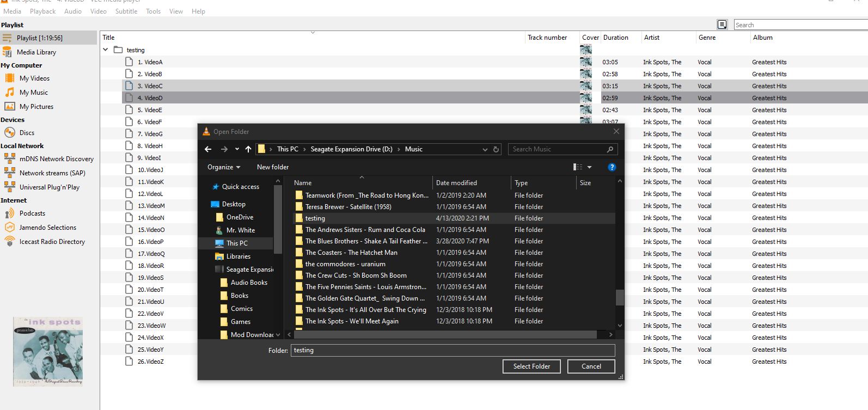Open Jamendo Selections
This screenshot has height=410, width=868.
[x=48, y=228]
